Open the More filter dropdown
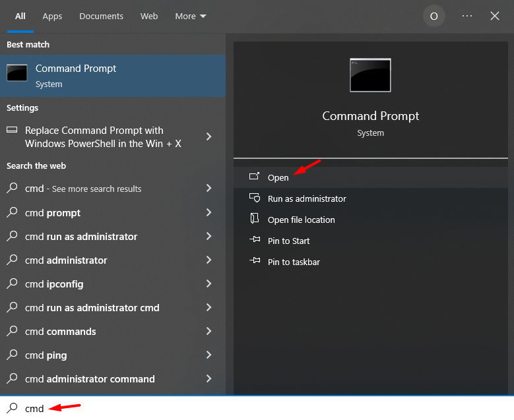Image resolution: width=514 pixels, height=420 pixels. [x=191, y=16]
